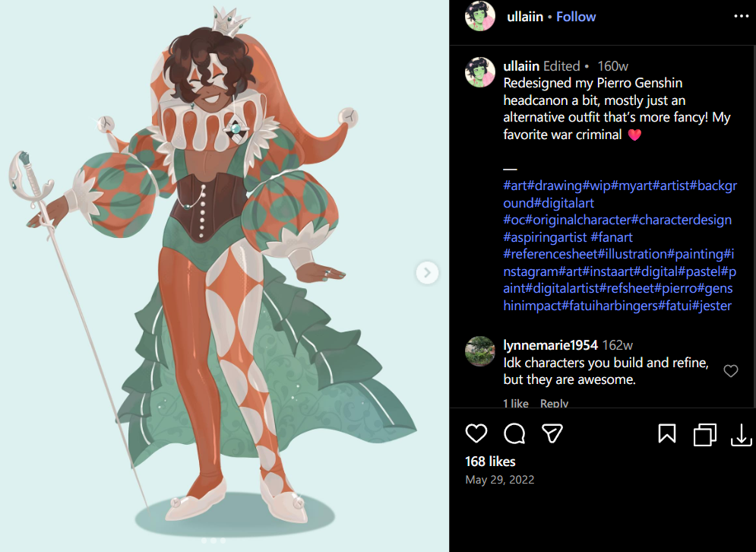Open the #characterdesign hashtag link
Viewport: 756px width, 552px height.
pyautogui.click(x=682, y=220)
